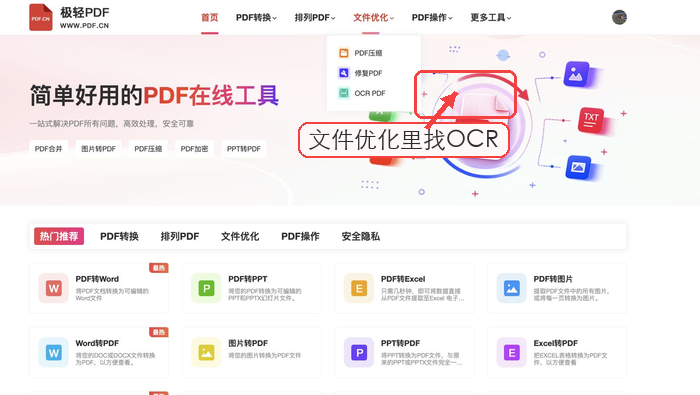Viewport: 700px width, 395px height.
Task: Collapse the 文件优化 navigation dropdown
Action: tap(373, 17)
